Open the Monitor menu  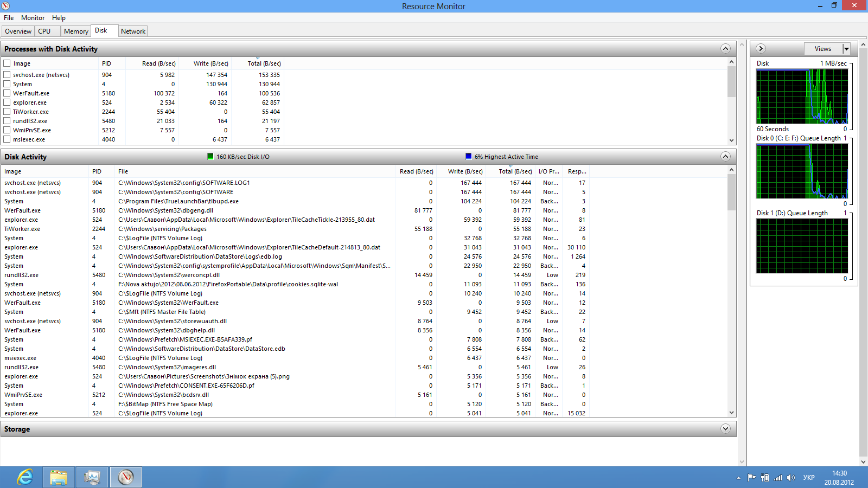[x=33, y=18]
